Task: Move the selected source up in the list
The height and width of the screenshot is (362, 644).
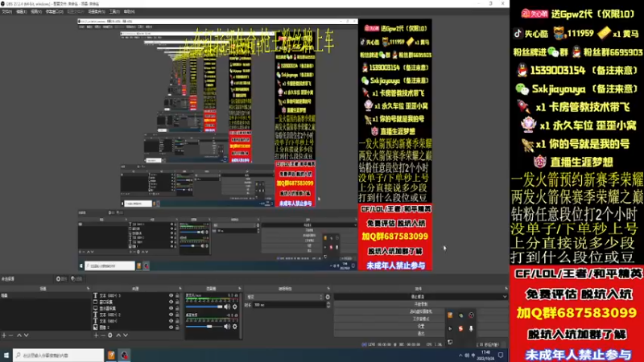Action: pos(118,335)
